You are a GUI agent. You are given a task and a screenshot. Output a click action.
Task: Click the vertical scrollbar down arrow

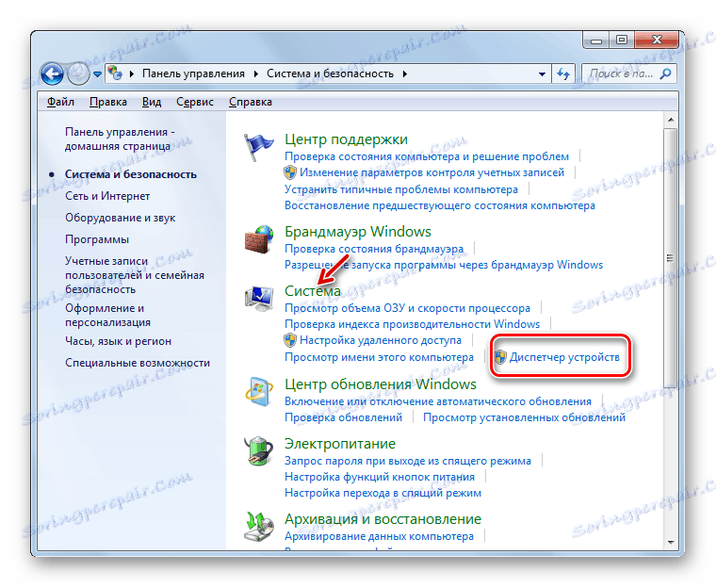point(671,543)
